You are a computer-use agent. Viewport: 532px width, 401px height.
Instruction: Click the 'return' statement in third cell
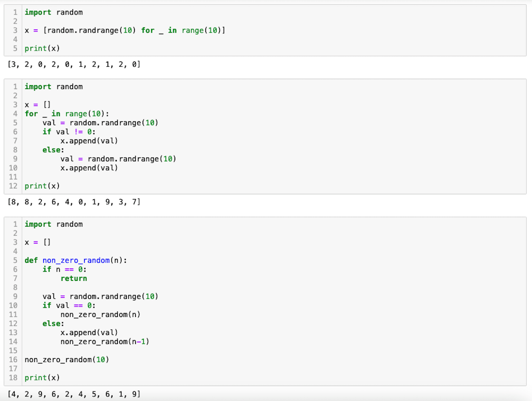74,279
